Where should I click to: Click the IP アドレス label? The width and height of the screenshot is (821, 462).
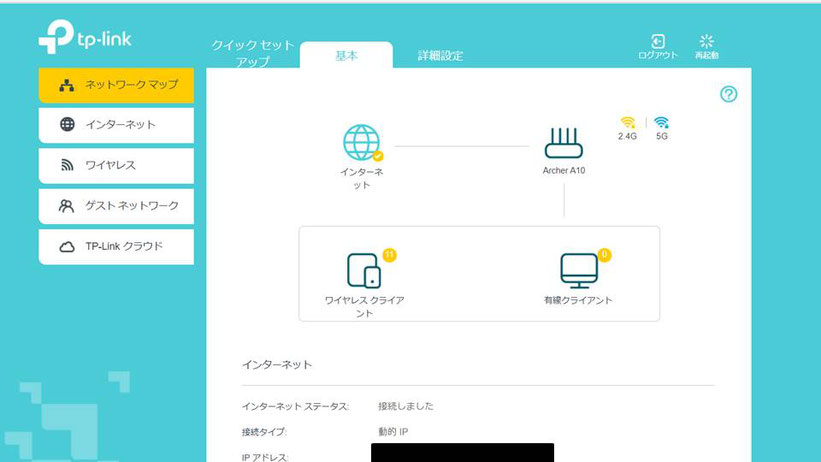coord(265,457)
